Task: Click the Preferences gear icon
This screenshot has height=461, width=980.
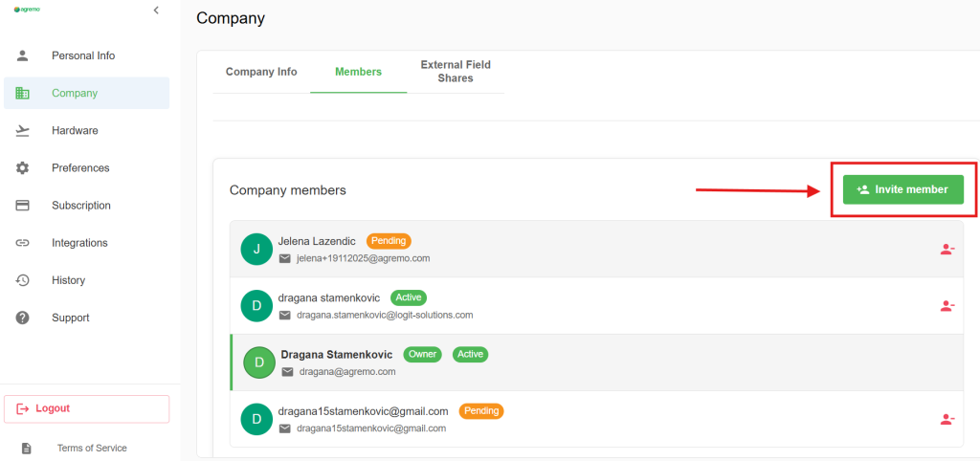Action: [x=23, y=168]
